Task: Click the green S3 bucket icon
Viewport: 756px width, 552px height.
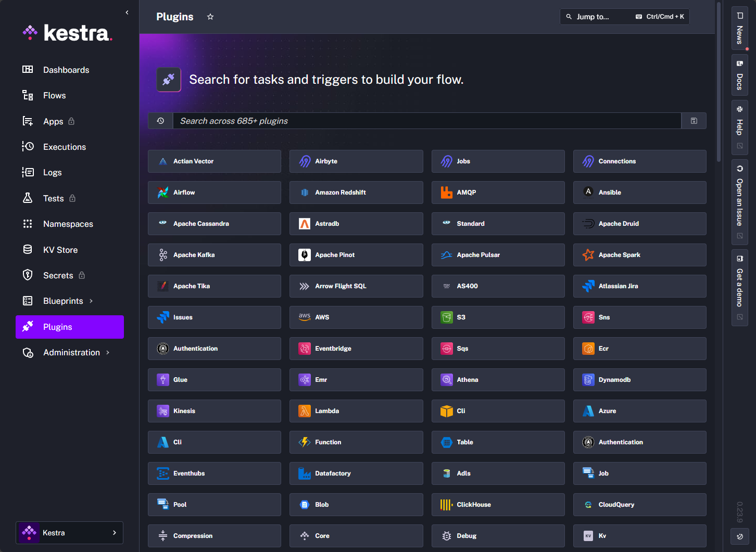Action: click(447, 317)
